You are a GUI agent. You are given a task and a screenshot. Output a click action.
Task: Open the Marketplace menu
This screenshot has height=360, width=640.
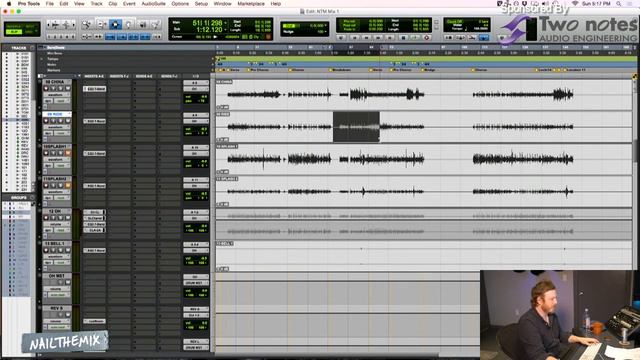point(251,4)
